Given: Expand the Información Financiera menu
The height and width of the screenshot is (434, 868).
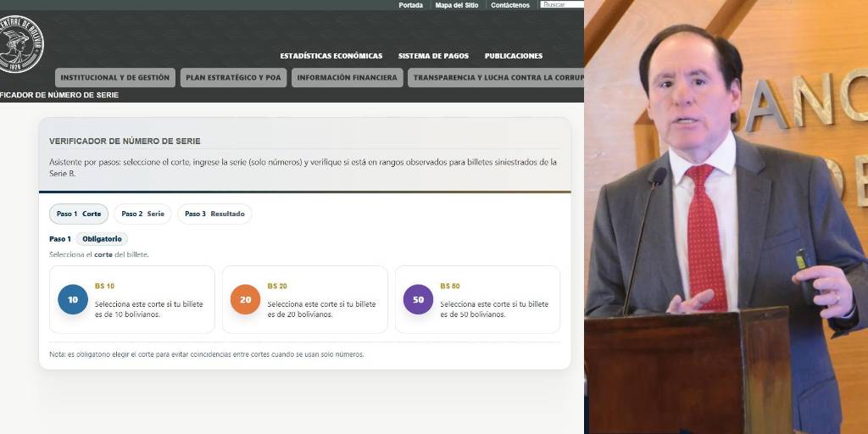Looking at the screenshot, I should pyautogui.click(x=348, y=78).
